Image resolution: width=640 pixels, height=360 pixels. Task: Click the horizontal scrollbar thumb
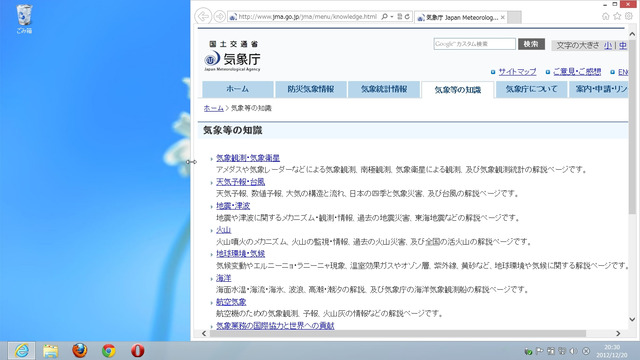(x=398, y=333)
